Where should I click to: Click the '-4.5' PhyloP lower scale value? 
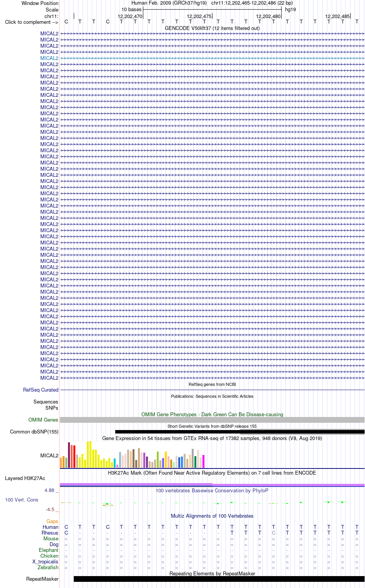tap(50, 509)
